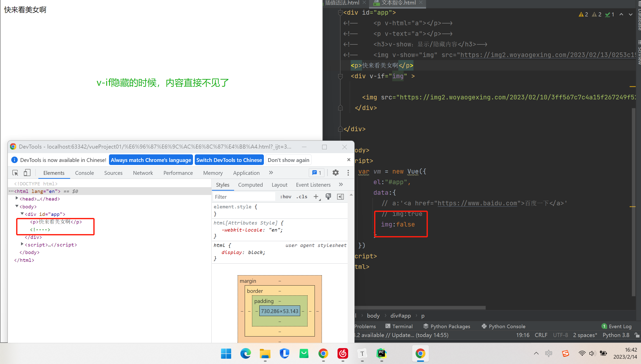Toggle computed styles sidebar icon
The image size is (641, 364).
pyautogui.click(x=341, y=197)
